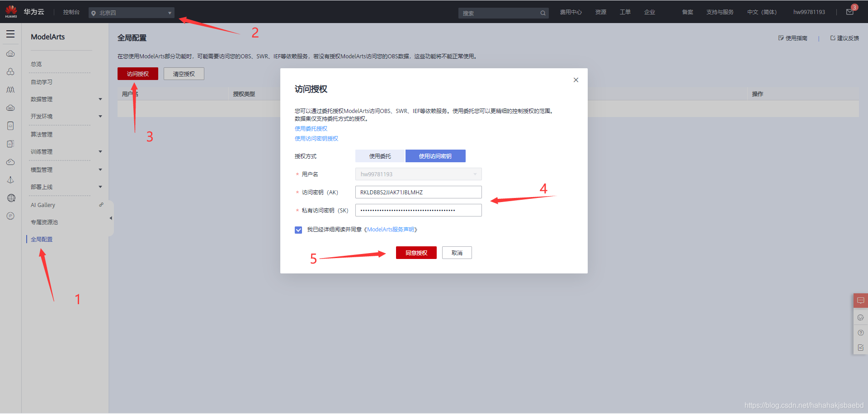Click the search magnifier icon
Viewport: 868px width, 414px height.
click(542, 13)
